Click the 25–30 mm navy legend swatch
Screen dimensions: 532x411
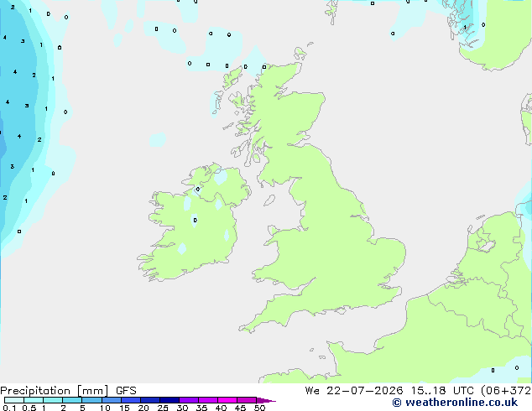[x=170, y=400]
